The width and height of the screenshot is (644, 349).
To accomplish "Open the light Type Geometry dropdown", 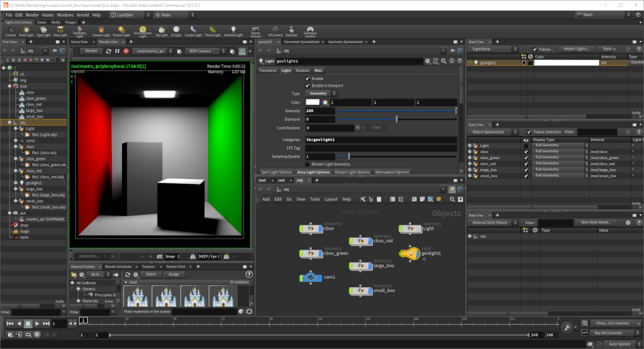I will tap(321, 93).
